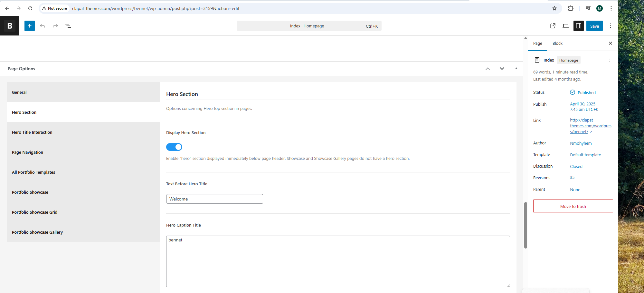Select All Portfolio Templates tab
Screen dimensions: 644x293
point(83,172)
